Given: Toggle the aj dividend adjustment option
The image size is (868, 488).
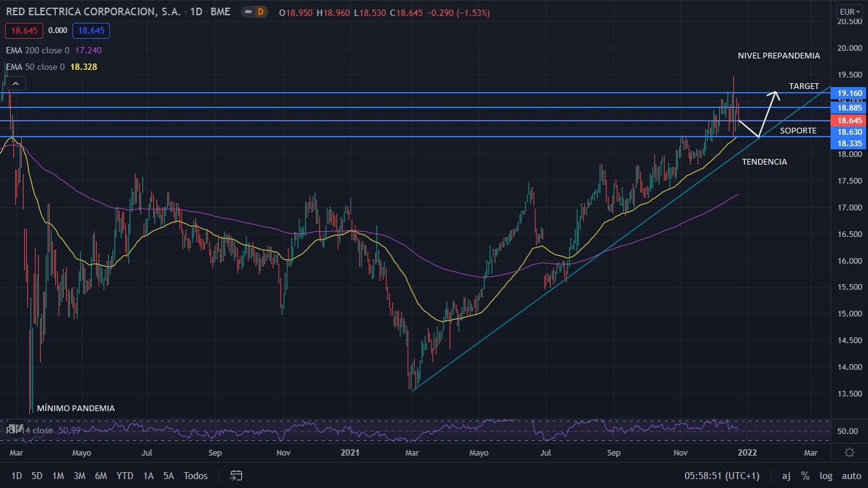Looking at the screenshot, I should pos(786,476).
